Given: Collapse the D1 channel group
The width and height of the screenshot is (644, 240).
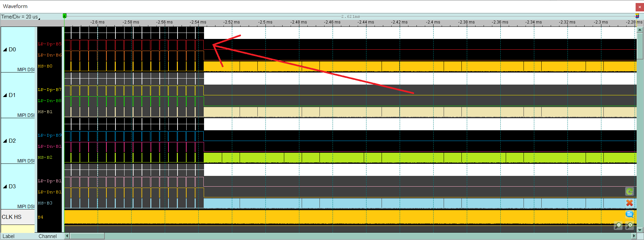Looking at the screenshot, I should tap(5, 95).
